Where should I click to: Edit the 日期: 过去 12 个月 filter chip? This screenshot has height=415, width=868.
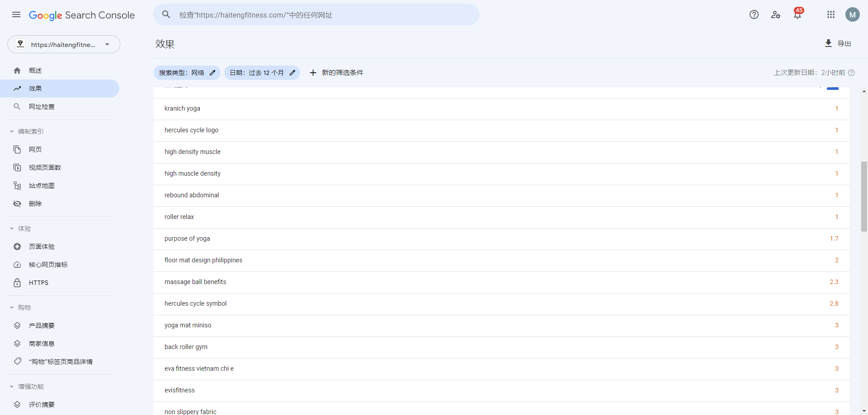coord(262,73)
